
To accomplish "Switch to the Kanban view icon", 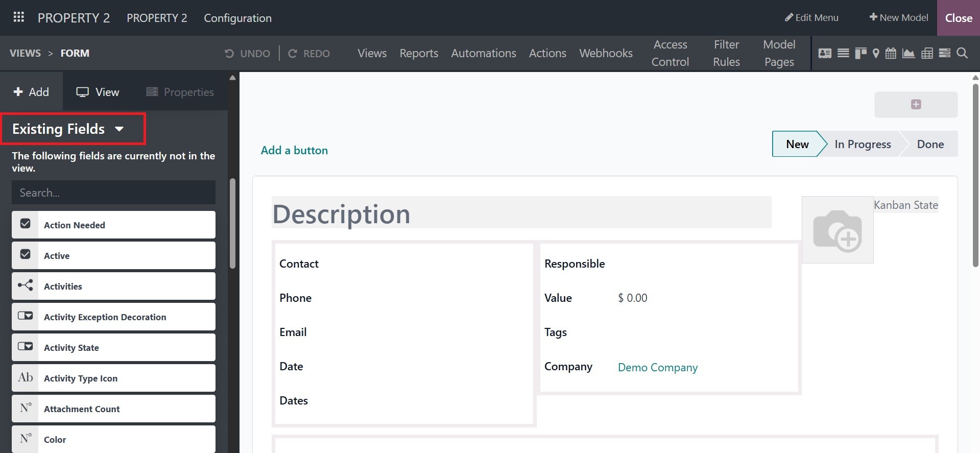I will 861,53.
